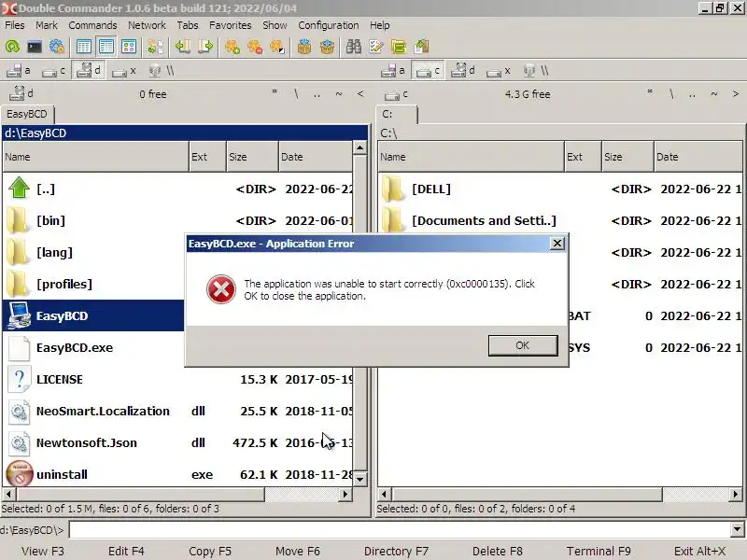This screenshot has width=747, height=560.
Task: Click the extract files box icon
Action: point(327,47)
